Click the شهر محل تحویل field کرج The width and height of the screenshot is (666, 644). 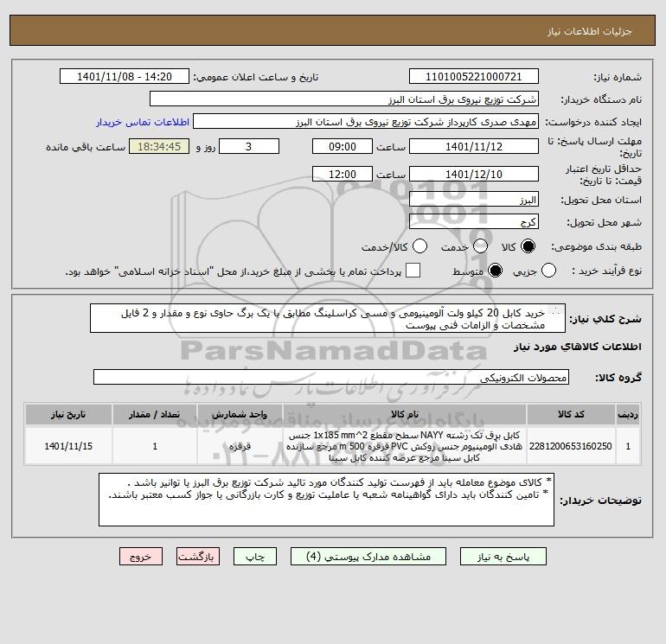[x=474, y=221]
